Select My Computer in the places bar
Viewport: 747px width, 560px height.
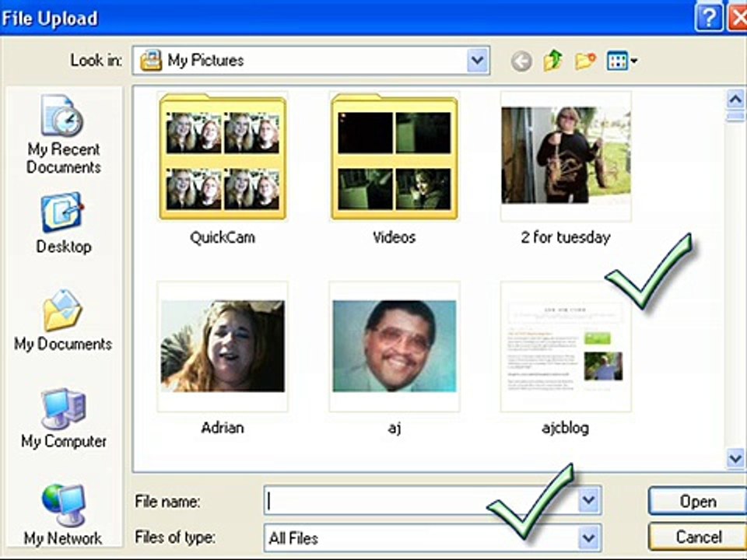click(63, 418)
